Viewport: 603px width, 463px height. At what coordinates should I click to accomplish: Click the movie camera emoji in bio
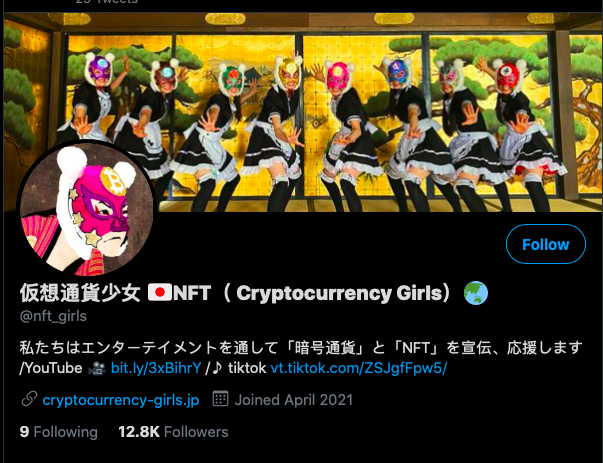tap(97, 368)
